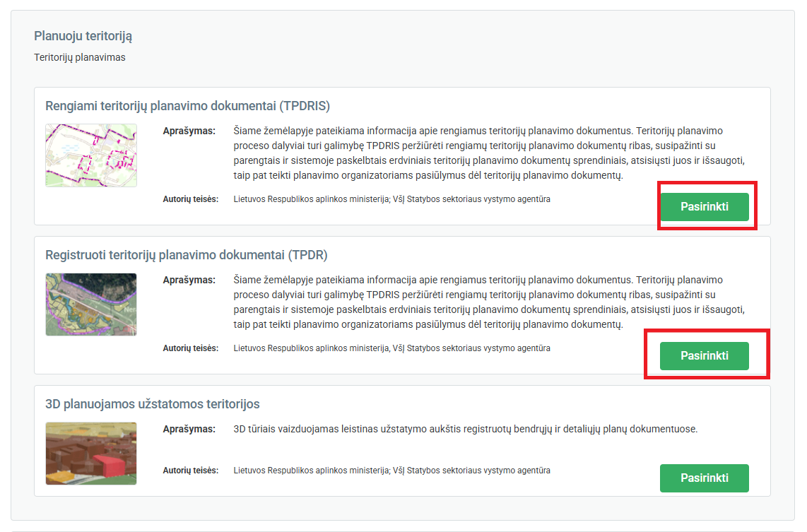
Task: Click the Aprašymas label in the 3D card
Action: (x=189, y=429)
